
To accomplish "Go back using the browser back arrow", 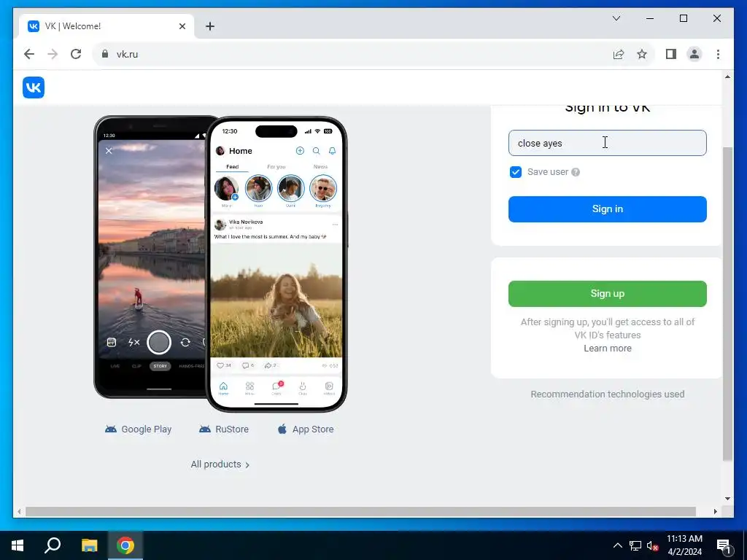I will [29, 54].
